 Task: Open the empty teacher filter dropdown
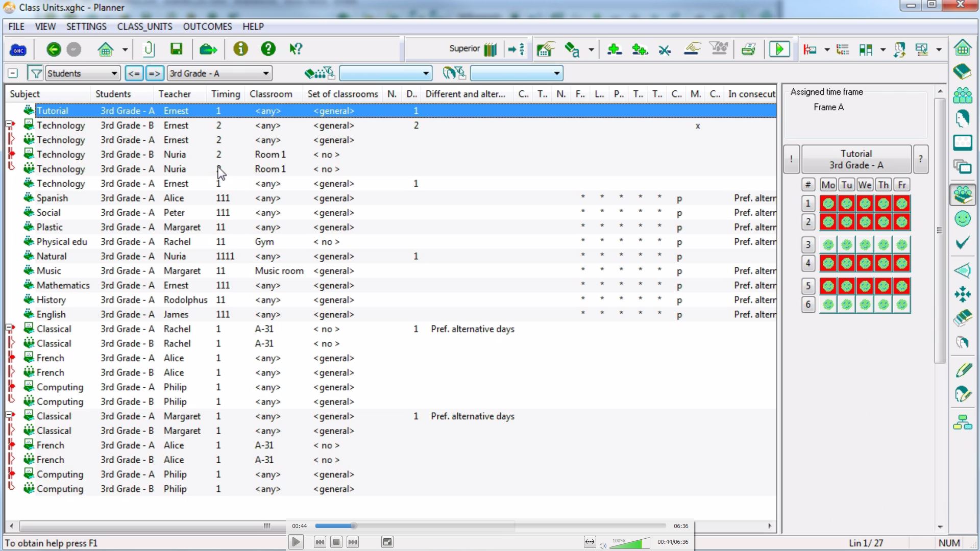coord(517,73)
